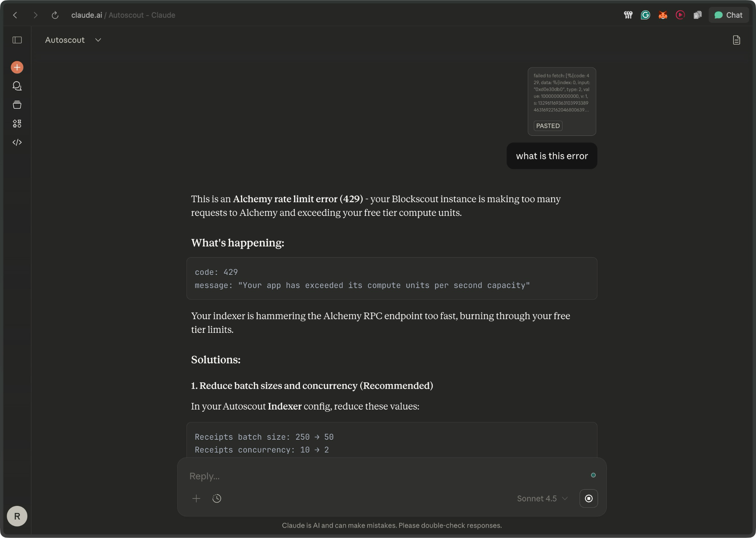The height and width of the screenshot is (538, 756).
Task: Click the 'Claude is AI and can make mistakes' disclaimer
Action: (x=392, y=526)
